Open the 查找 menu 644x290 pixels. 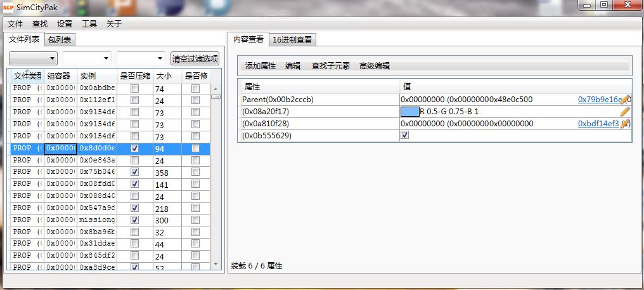coord(40,24)
